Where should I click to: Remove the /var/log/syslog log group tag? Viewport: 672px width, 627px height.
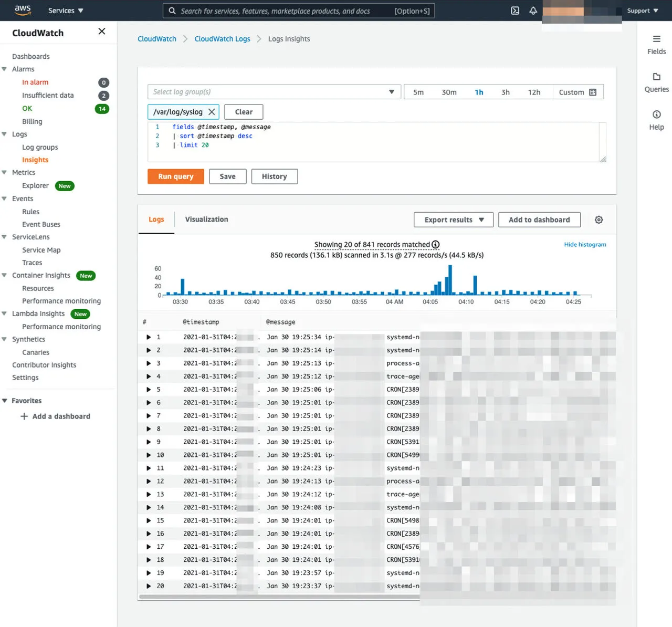[212, 112]
